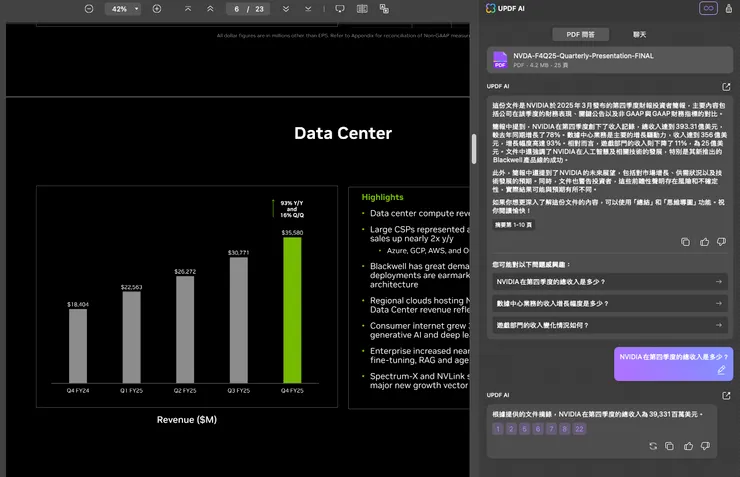Jump to the first page
The image size is (740, 477).
[x=188, y=9]
